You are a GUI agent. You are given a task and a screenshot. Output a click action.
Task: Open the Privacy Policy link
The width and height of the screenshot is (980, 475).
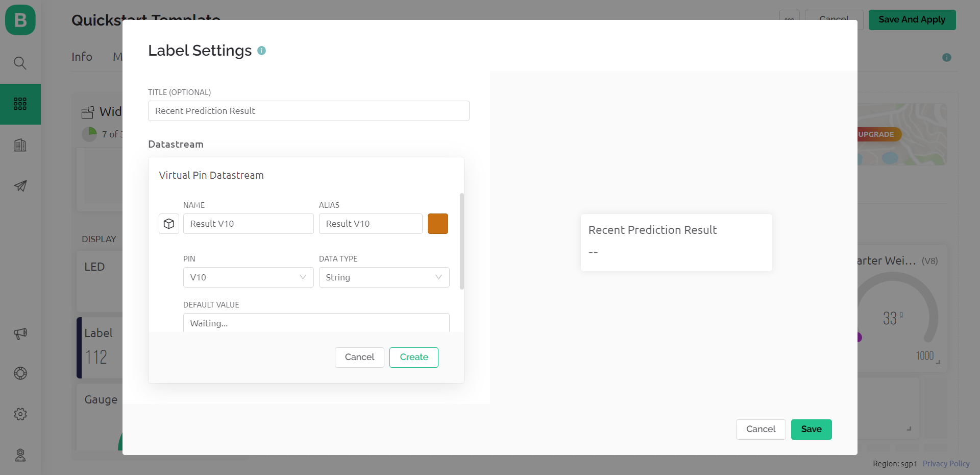(x=946, y=464)
